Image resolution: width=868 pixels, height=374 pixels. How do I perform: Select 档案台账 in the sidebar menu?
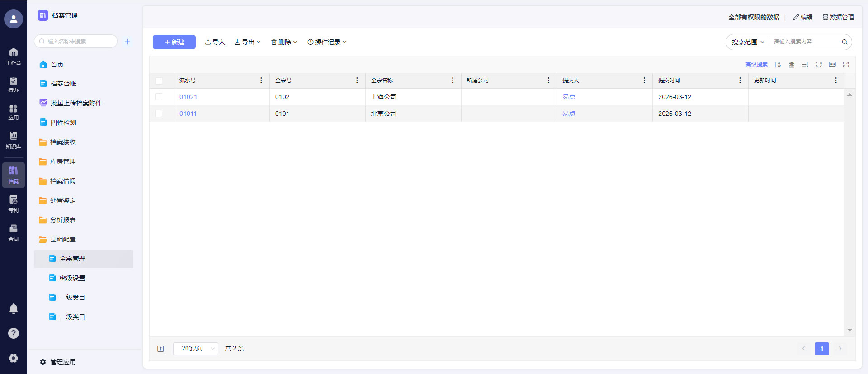(x=63, y=84)
